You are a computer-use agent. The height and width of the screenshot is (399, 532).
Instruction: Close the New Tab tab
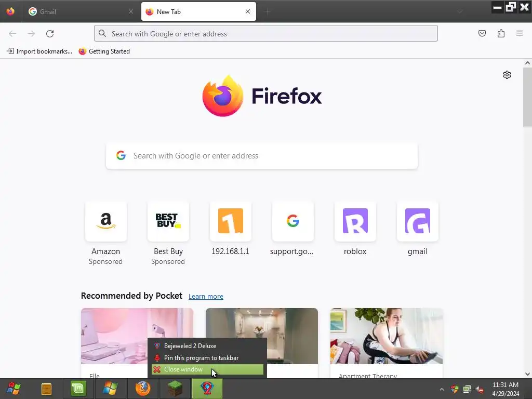click(x=248, y=11)
